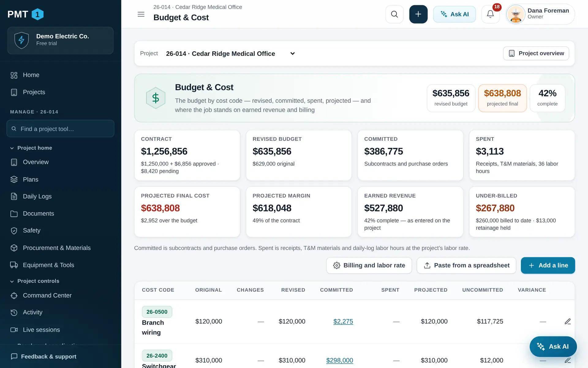Click the PMT logo badge
This screenshot has width=588, height=368.
pyautogui.click(x=37, y=14)
